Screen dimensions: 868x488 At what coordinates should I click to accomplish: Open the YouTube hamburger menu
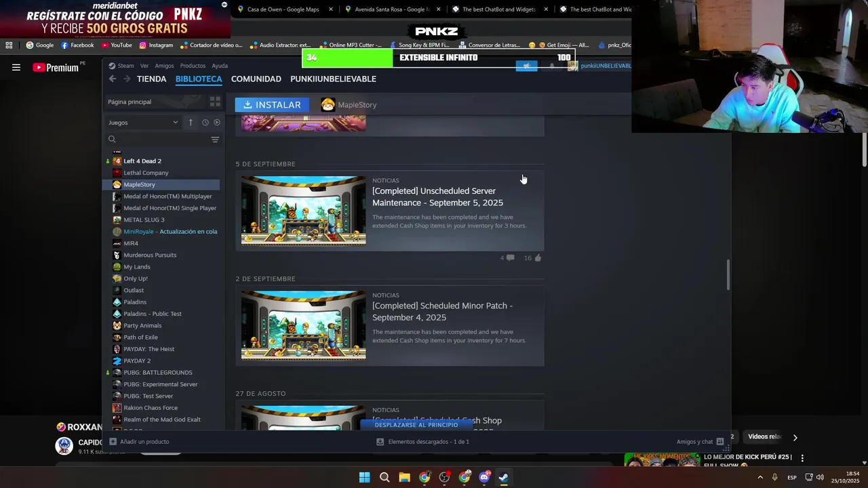pyautogui.click(x=16, y=67)
